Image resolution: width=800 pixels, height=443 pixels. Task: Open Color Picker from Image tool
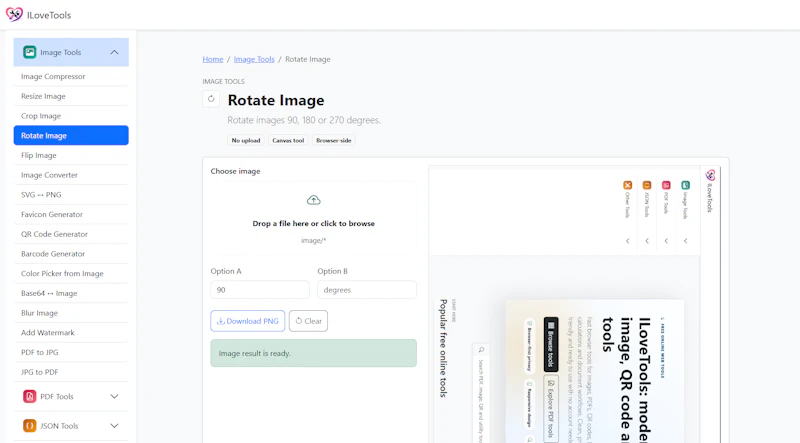pos(71,274)
